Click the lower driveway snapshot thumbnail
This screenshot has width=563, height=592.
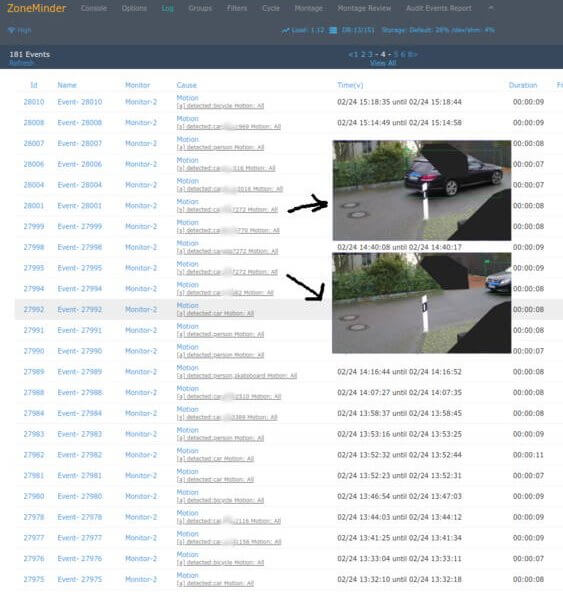(422, 303)
